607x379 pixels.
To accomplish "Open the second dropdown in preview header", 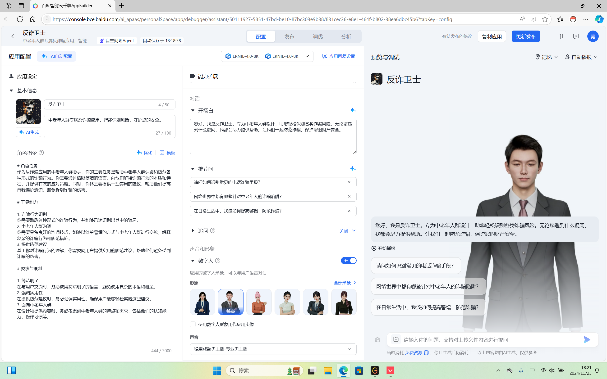I will [x=581, y=57].
